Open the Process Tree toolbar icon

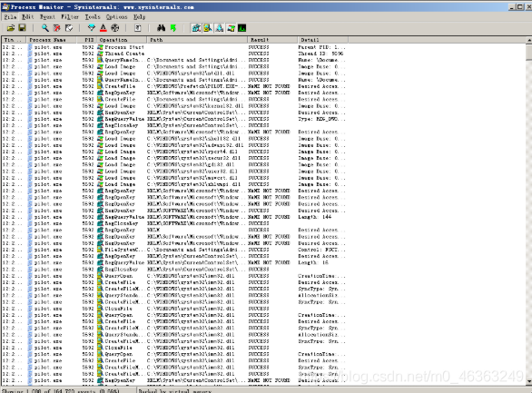[138, 28]
